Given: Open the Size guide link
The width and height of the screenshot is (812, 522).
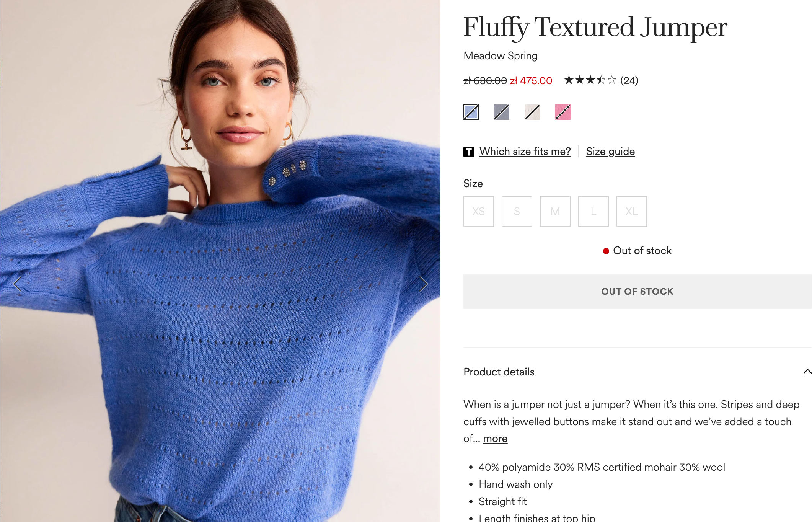Looking at the screenshot, I should click(610, 152).
